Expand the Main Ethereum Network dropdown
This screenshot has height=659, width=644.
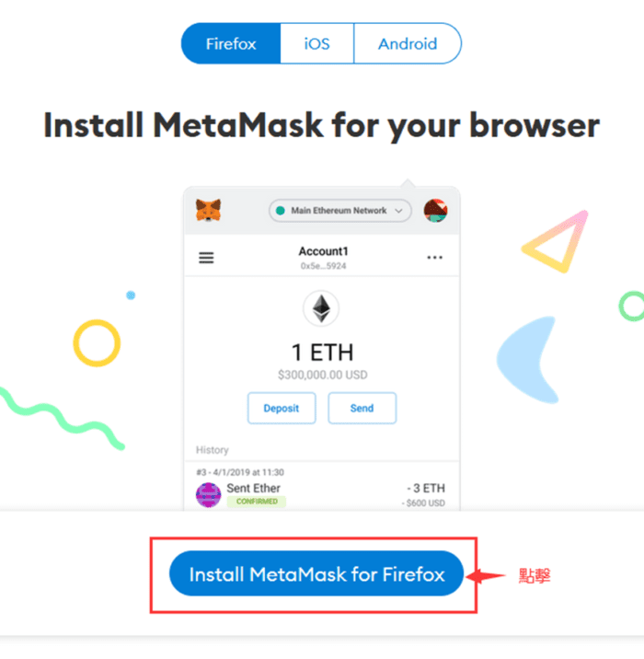[x=340, y=210]
